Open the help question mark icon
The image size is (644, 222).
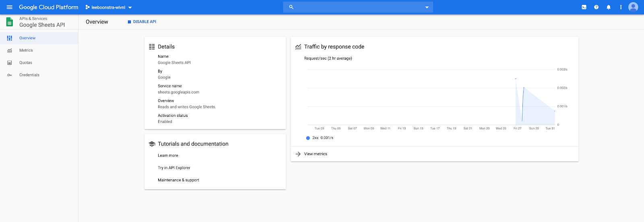(x=596, y=7)
